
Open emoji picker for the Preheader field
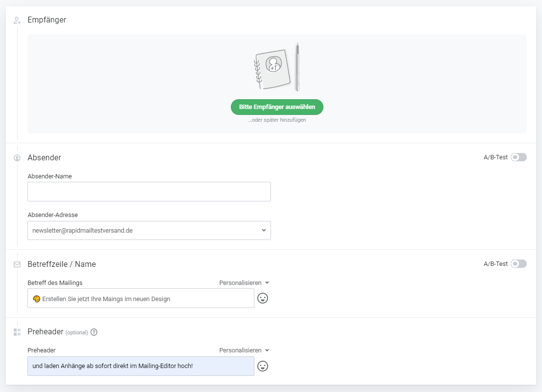pyautogui.click(x=263, y=366)
